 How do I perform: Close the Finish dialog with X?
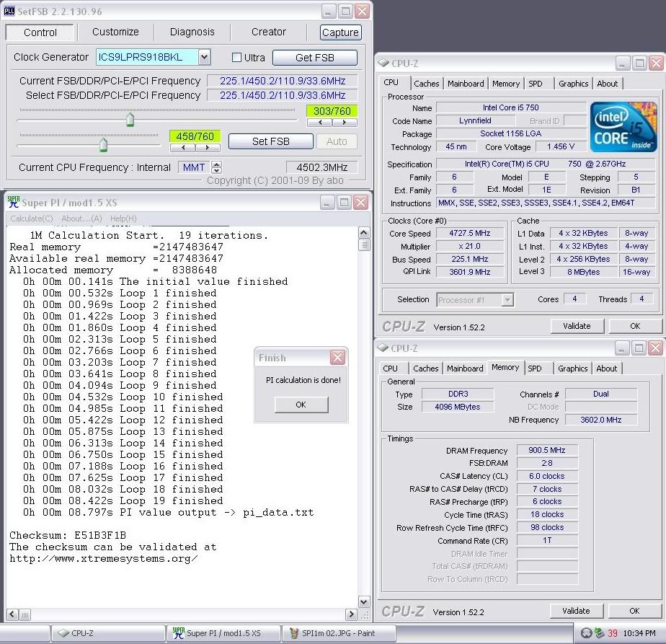pos(337,358)
